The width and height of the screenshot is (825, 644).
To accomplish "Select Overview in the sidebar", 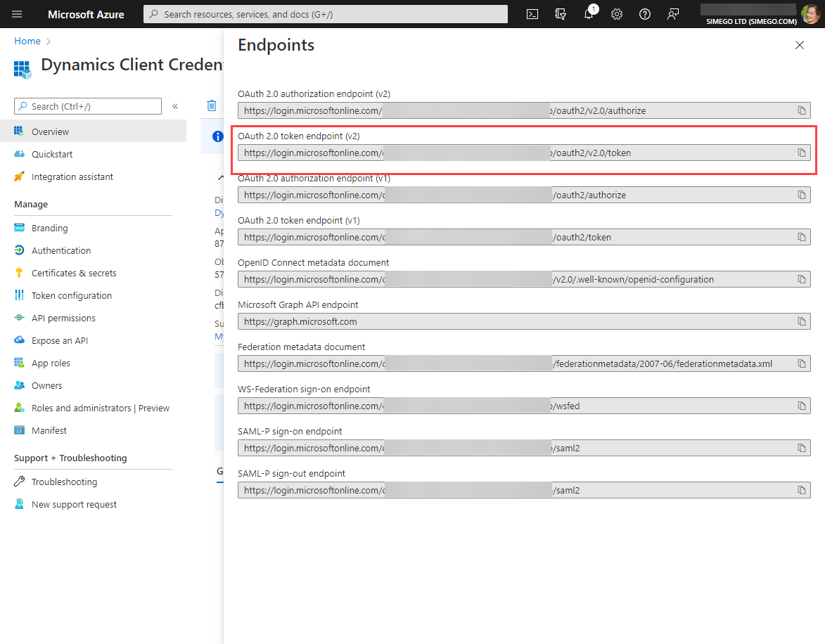I will (93, 131).
